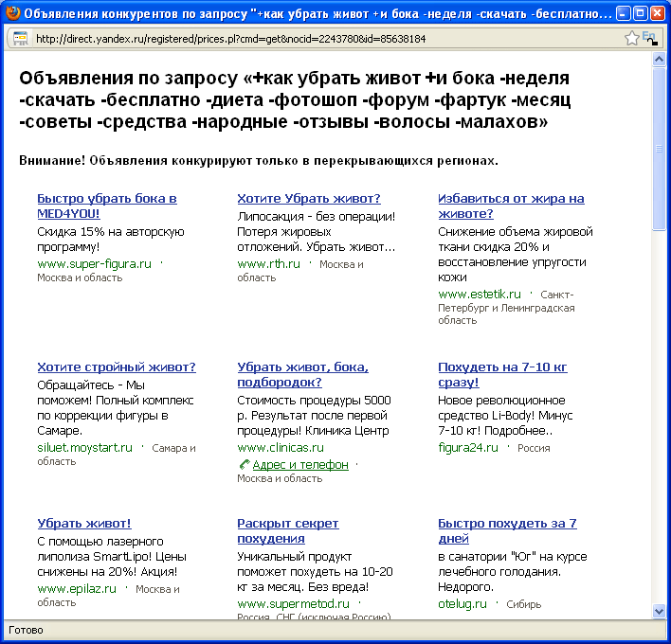Close the browser popup window

657,13
